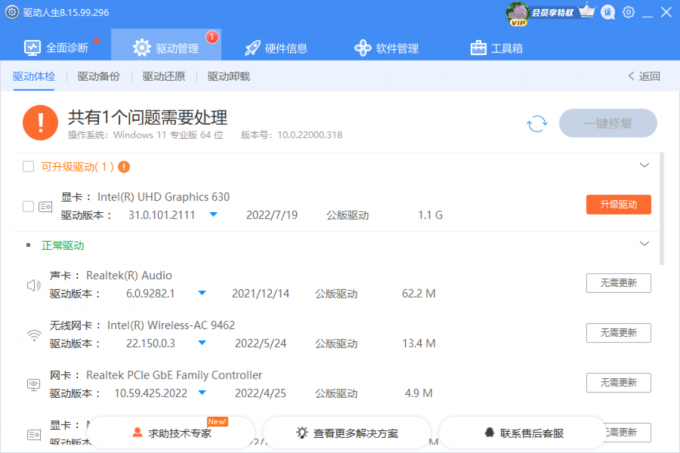Click 无需更新 for Realtek Audio

coord(618,283)
